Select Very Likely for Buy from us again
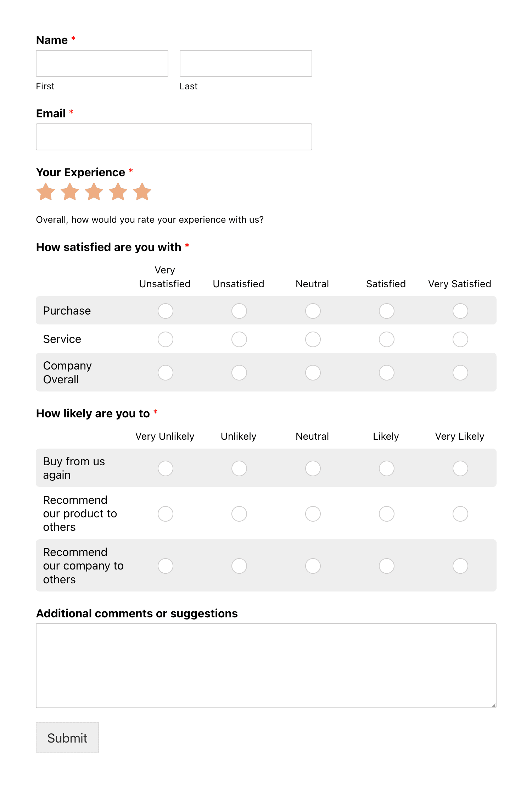The image size is (532, 789). coord(460,468)
